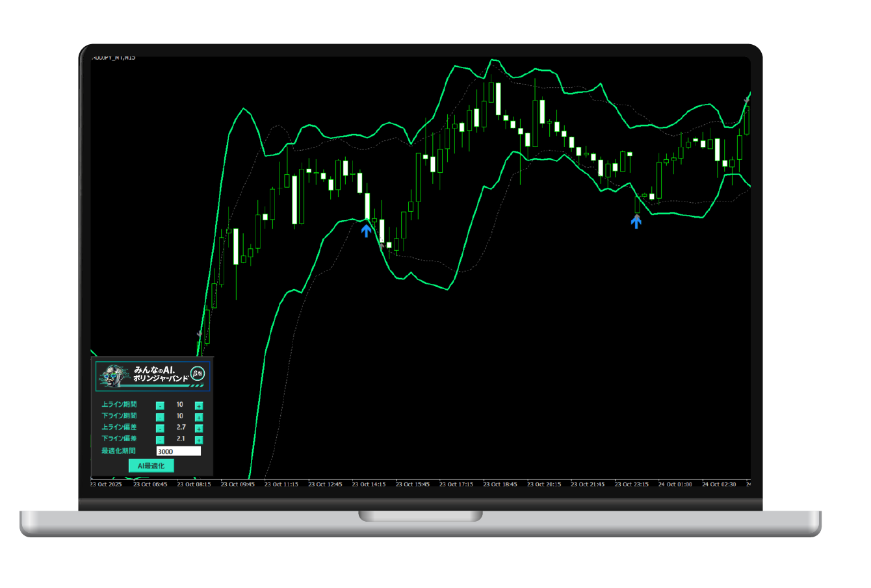Select the blue buy arrow near 23:15
Screen dimensions: 871x588
(x=636, y=222)
